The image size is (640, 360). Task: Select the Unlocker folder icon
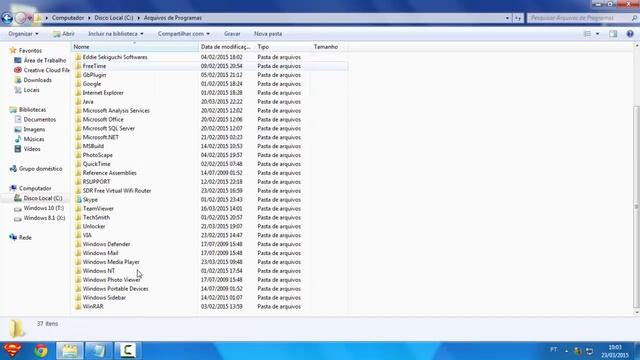pos(78,227)
